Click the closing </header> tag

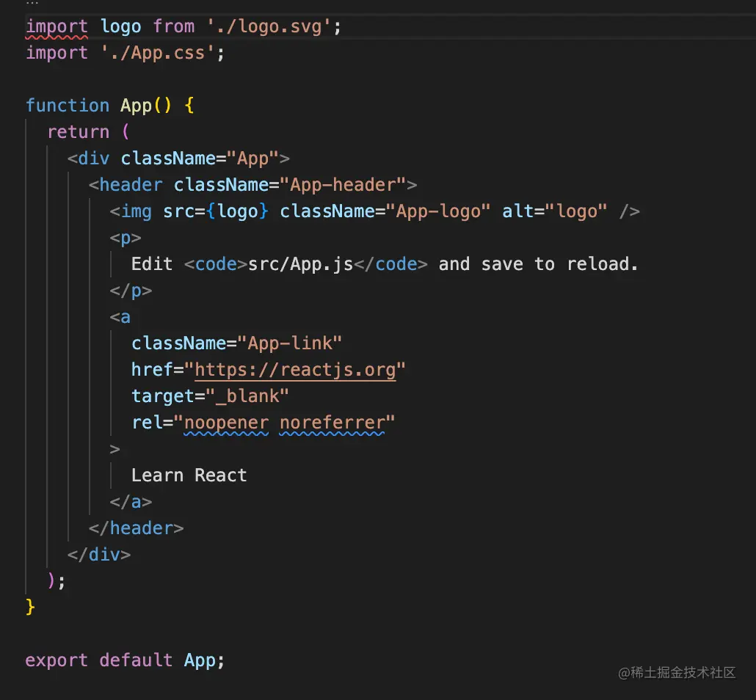click(x=136, y=528)
